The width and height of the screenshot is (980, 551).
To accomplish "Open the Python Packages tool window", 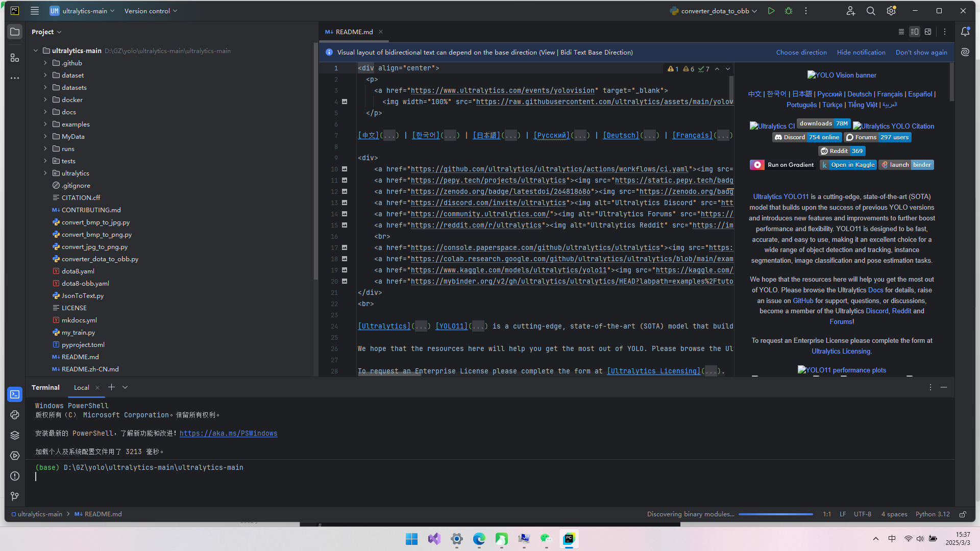I will pyautogui.click(x=15, y=435).
